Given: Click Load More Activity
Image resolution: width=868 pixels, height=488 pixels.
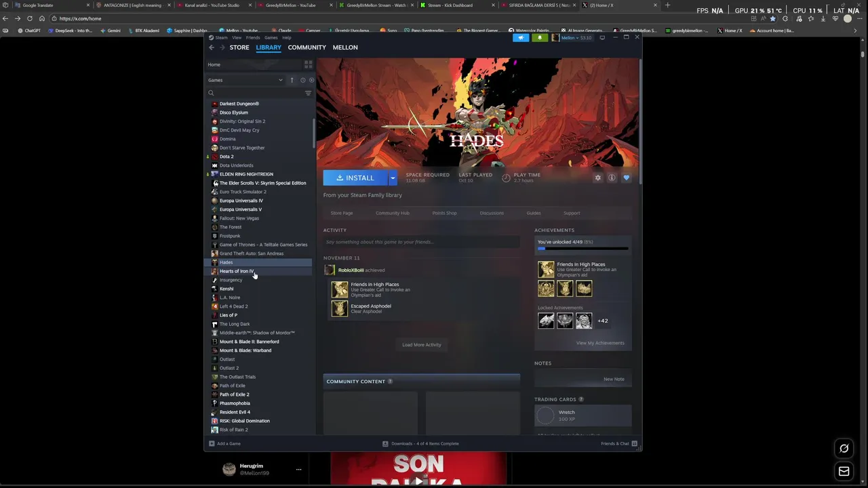Looking at the screenshot, I should (422, 344).
